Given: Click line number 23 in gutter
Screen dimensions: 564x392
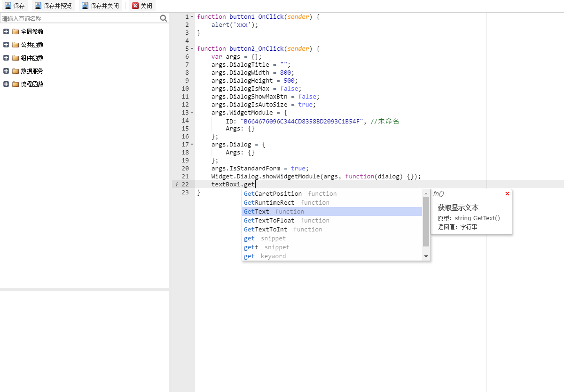Looking at the screenshot, I should [185, 192].
